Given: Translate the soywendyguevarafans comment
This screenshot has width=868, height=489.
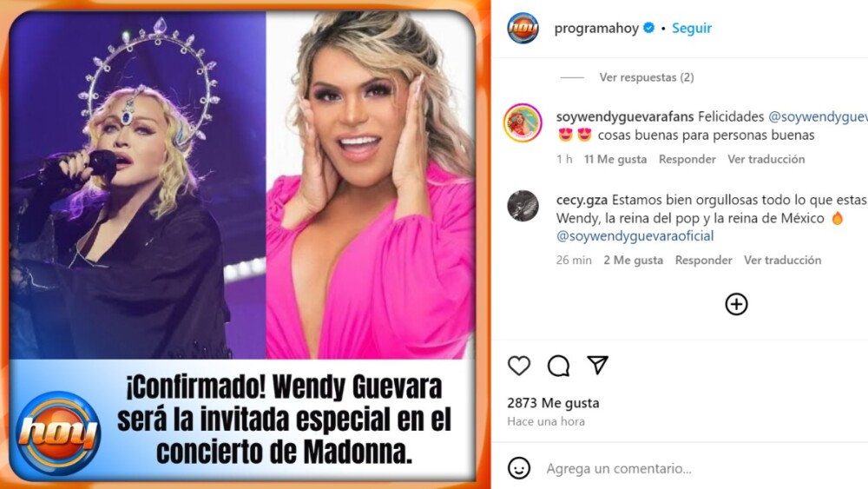Looking at the screenshot, I should click(x=766, y=159).
